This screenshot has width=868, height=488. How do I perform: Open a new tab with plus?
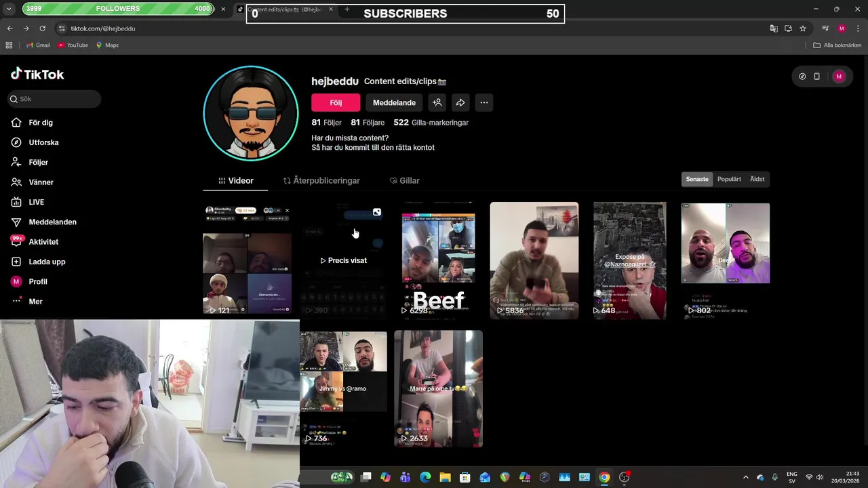click(x=347, y=9)
